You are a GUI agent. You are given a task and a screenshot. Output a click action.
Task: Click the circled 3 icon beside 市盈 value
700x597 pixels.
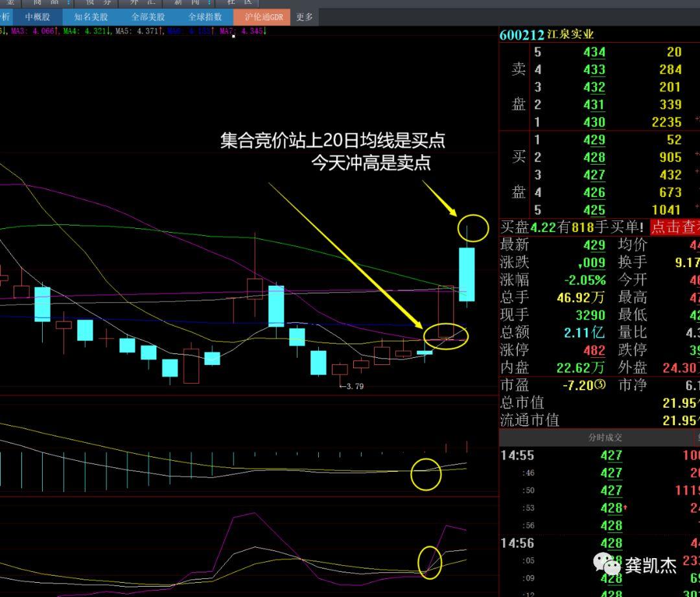(600, 384)
